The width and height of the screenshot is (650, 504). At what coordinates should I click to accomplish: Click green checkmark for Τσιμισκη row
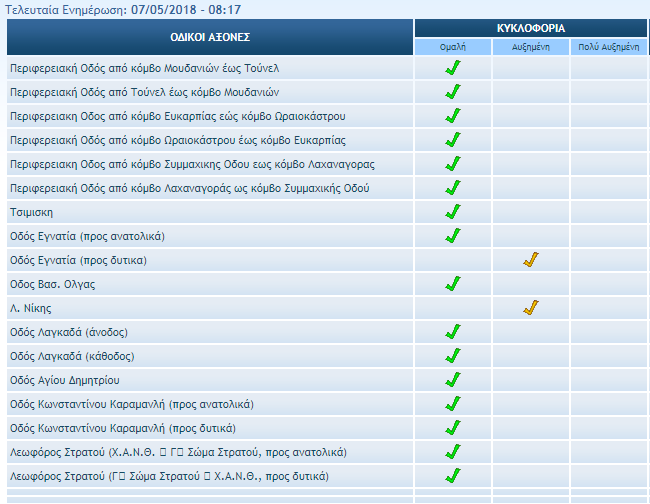(452, 212)
